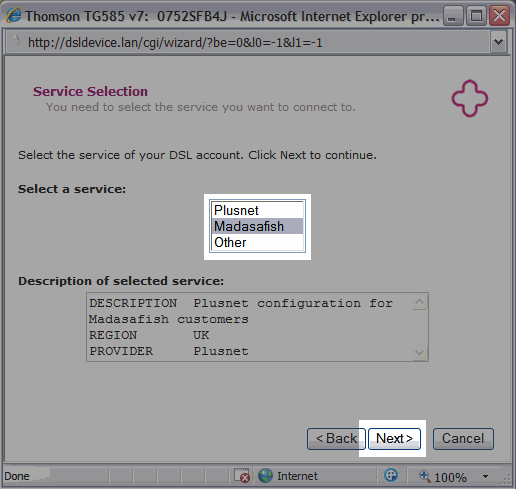Cancel the setup wizard
Image resolution: width=516 pixels, height=489 pixels.
[x=463, y=439]
